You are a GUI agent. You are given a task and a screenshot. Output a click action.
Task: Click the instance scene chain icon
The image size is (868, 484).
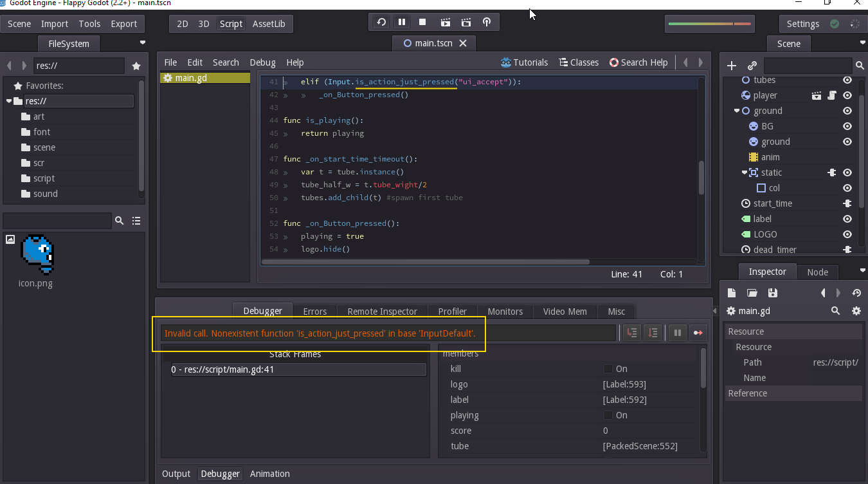pos(752,66)
